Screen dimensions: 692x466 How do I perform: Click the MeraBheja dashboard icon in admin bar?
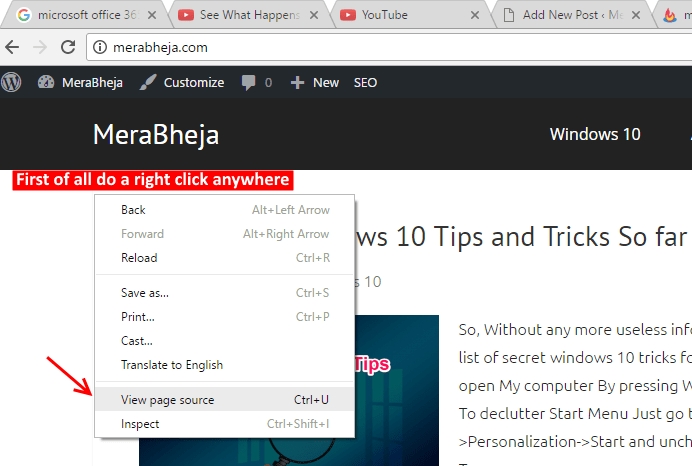pos(46,82)
